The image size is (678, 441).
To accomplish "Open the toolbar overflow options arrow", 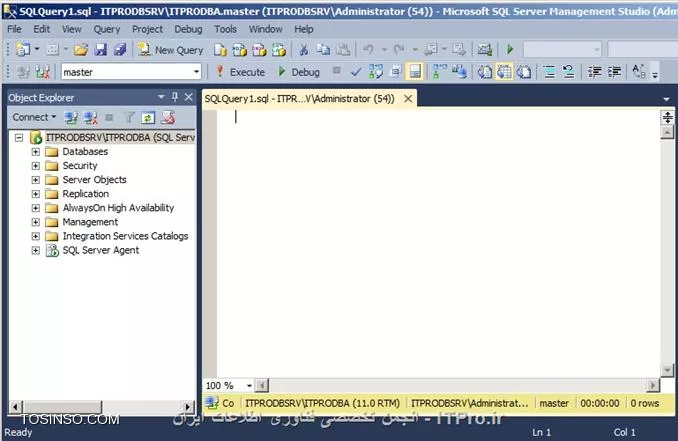I will point(655,75).
